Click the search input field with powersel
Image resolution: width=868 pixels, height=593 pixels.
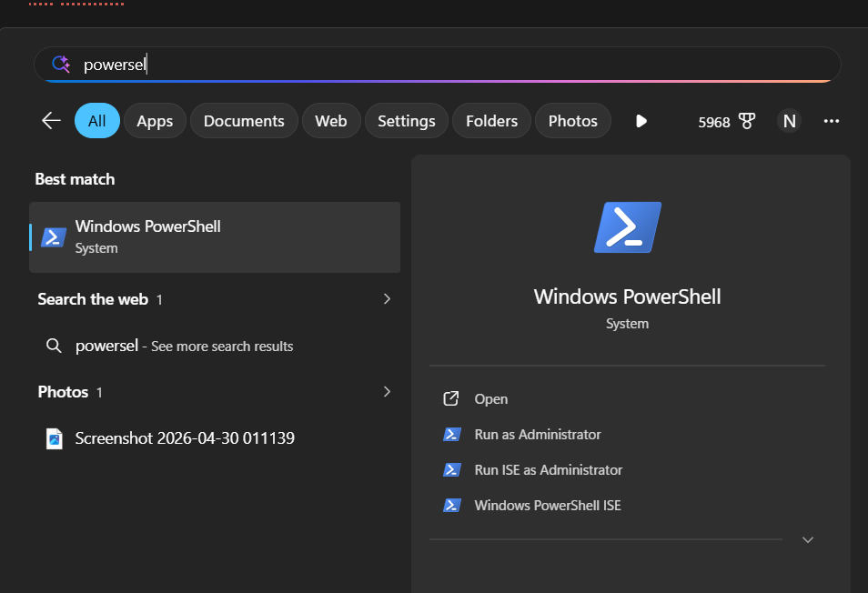[x=438, y=65]
